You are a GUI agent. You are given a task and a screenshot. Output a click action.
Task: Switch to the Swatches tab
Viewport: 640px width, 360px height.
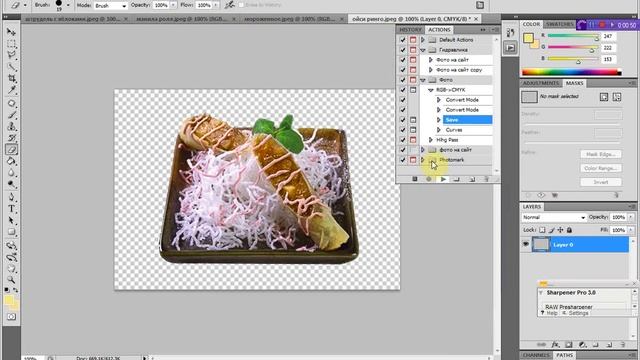560,24
